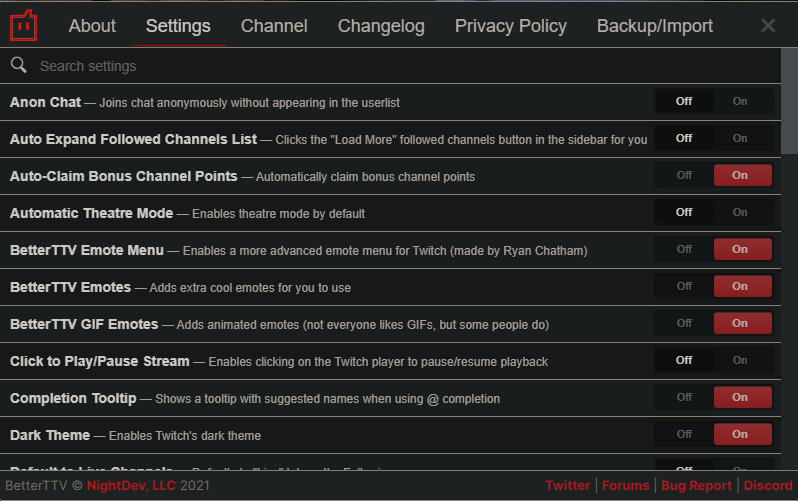This screenshot has width=798, height=501.
Task: Click the search magnifier icon
Action: tap(18, 66)
